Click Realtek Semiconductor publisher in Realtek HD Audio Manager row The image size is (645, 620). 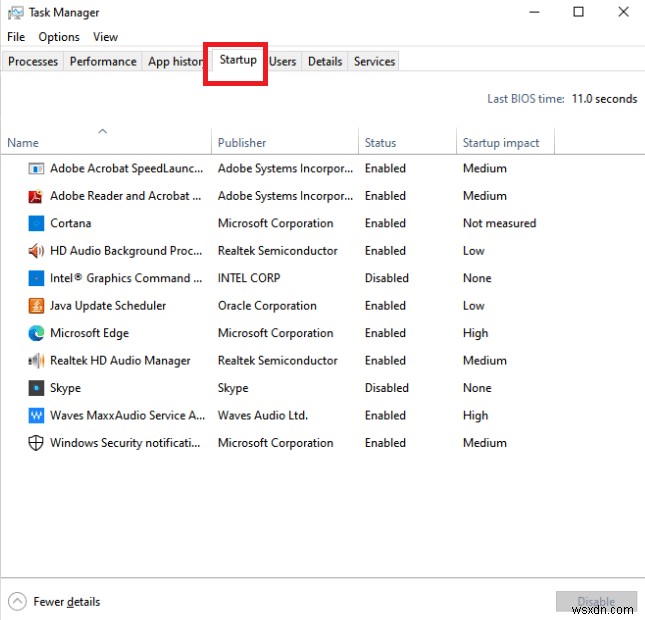coord(277,361)
